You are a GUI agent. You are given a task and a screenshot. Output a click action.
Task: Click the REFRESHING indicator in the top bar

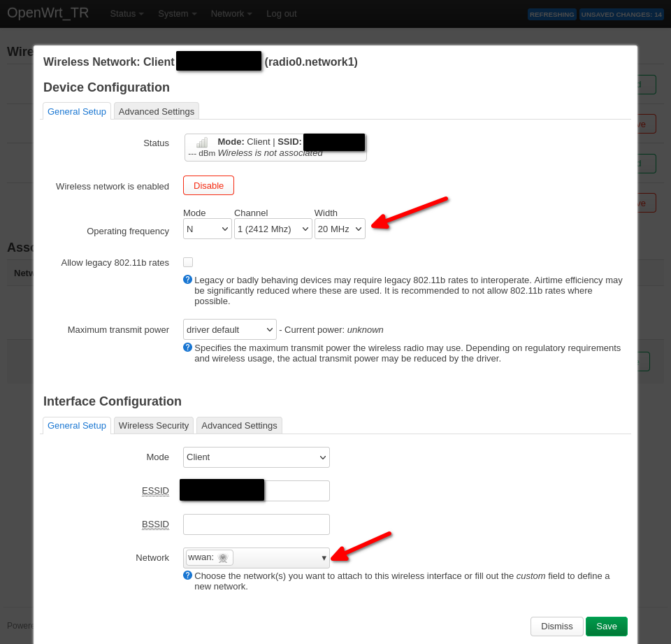click(x=551, y=14)
